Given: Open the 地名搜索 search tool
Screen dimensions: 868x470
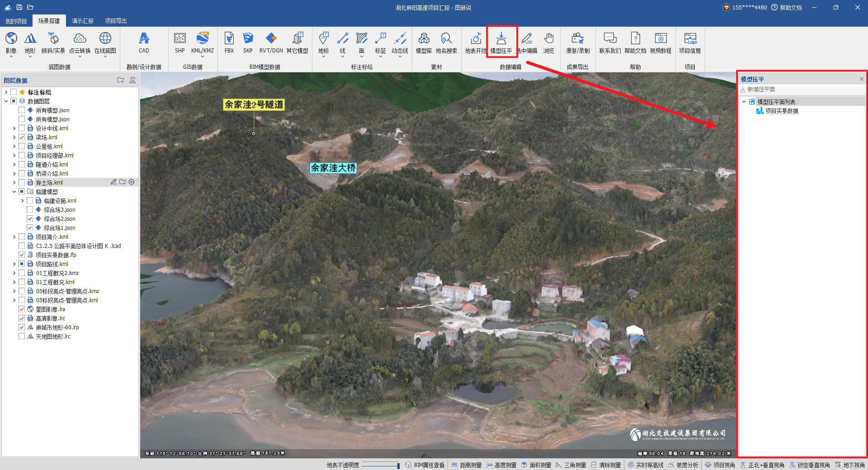Looking at the screenshot, I should [x=446, y=39].
